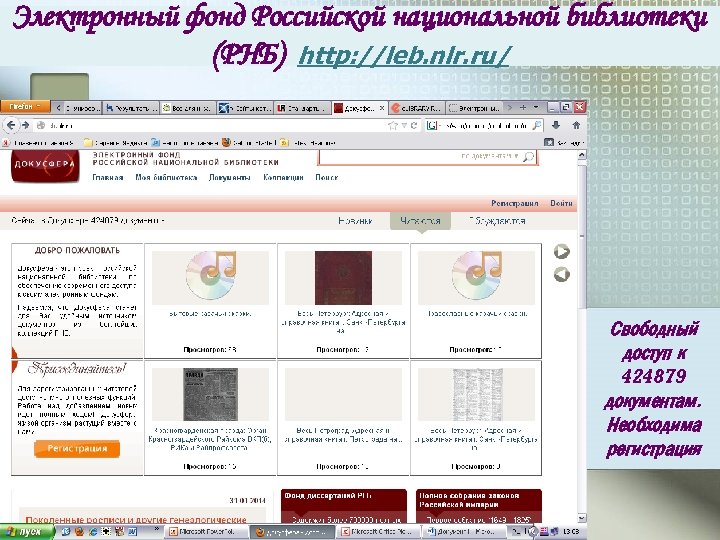Open the list-all-tabs dropdown
The width and height of the screenshot is (720, 540).
pos(536,107)
